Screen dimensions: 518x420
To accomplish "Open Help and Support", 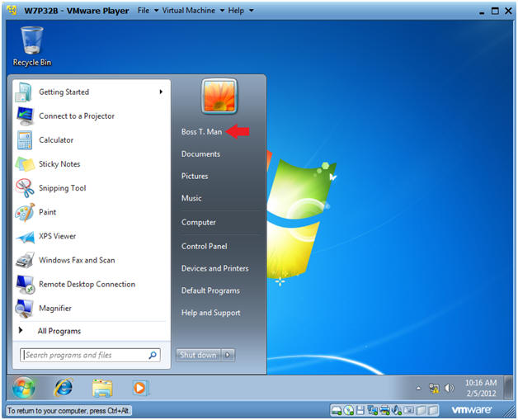I will pyautogui.click(x=211, y=313).
